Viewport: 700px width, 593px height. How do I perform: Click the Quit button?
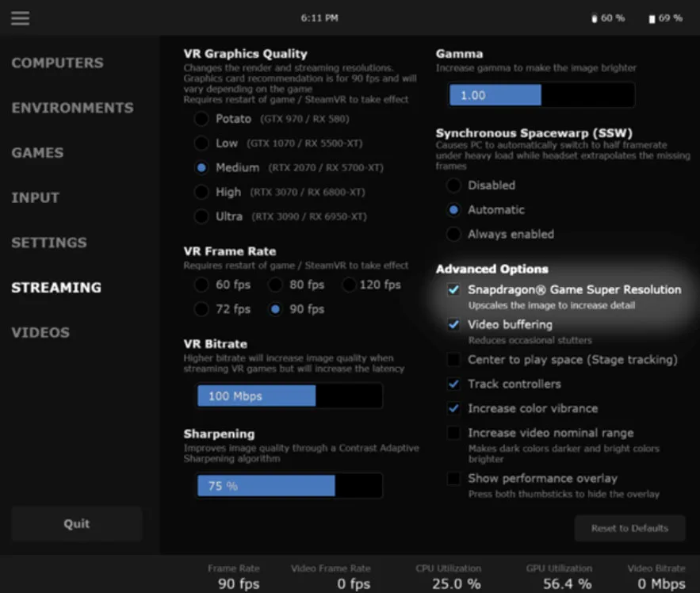click(x=77, y=524)
